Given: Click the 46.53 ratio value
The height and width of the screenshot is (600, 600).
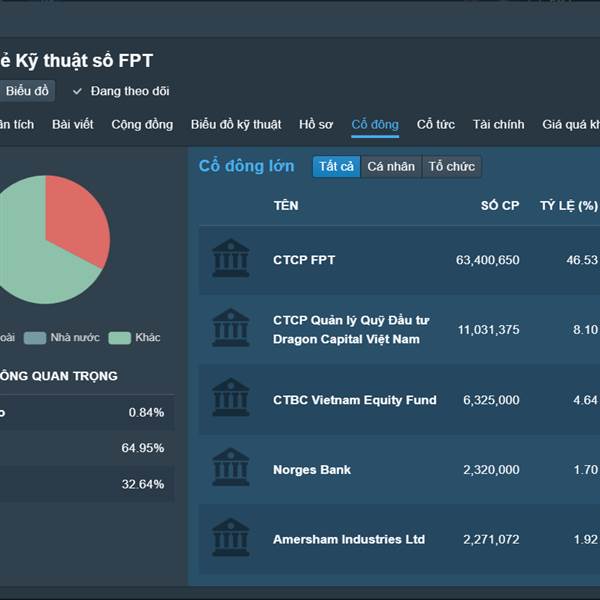Looking at the screenshot, I should 582,260.
